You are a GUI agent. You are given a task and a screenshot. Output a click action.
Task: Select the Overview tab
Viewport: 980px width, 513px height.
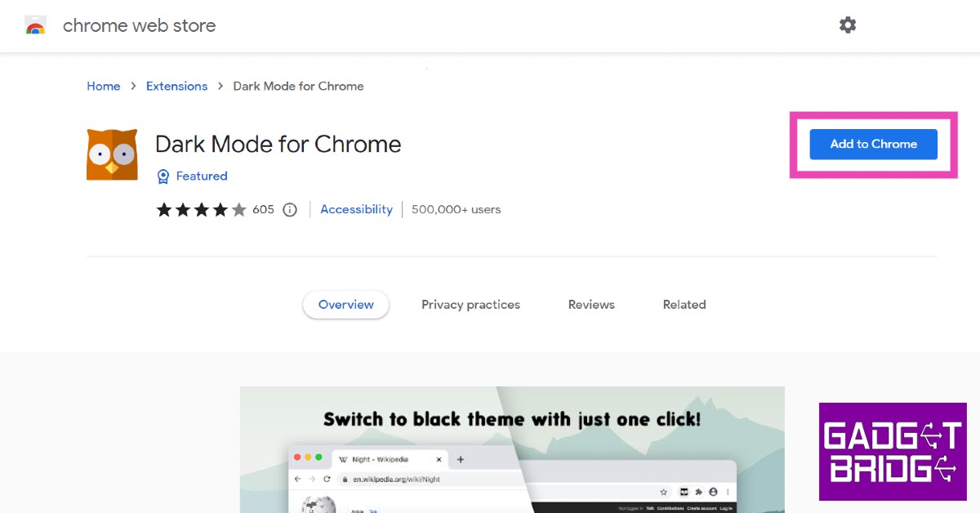click(x=346, y=305)
